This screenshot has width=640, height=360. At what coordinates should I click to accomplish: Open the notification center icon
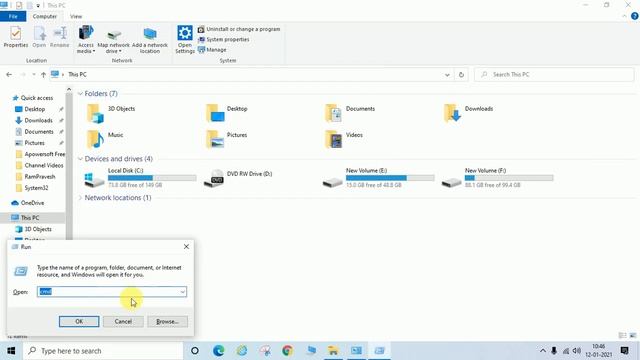[624, 351]
